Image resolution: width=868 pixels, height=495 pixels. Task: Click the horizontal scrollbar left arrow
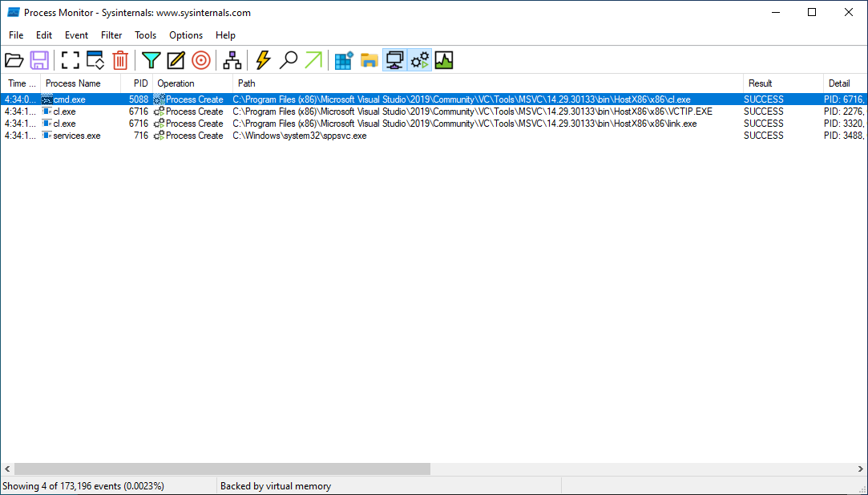tap(6, 469)
